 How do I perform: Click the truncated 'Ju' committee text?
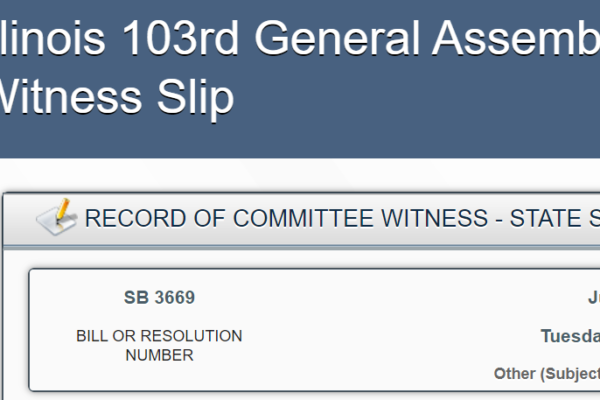[x=594, y=298]
